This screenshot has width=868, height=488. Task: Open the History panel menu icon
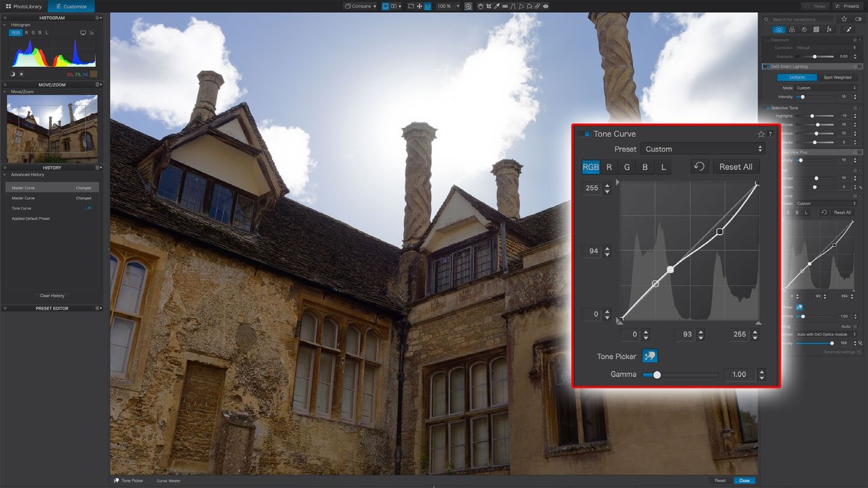99,167
